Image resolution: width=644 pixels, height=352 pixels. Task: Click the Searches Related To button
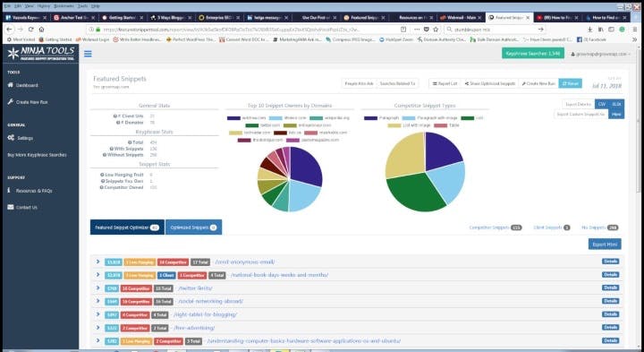(x=397, y=83)
